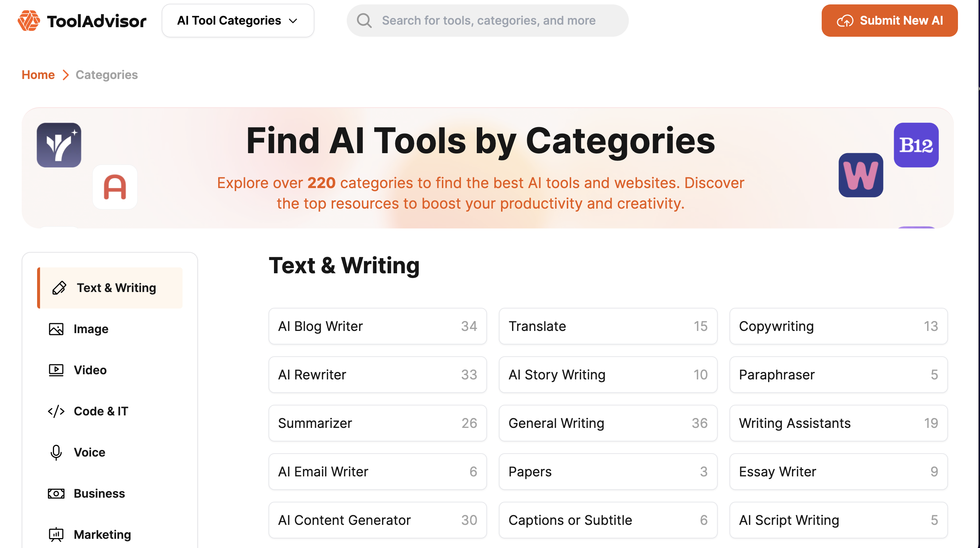Click the red A app icon

115,187
